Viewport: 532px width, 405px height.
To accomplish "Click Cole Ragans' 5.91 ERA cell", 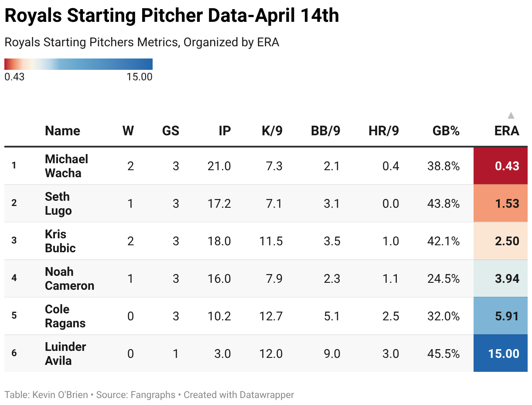I will point(501,316).
